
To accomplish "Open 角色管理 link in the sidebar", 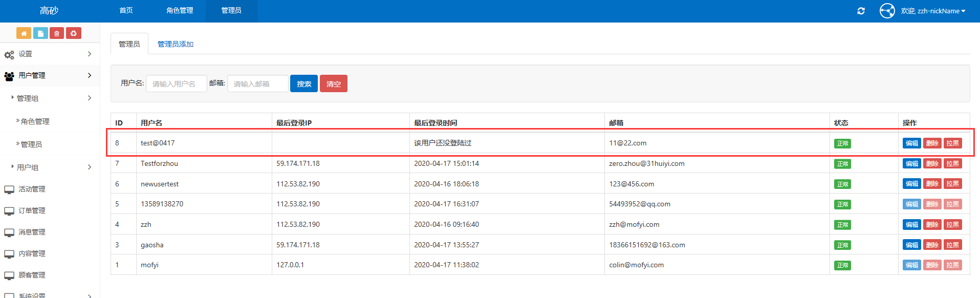I will (x=35, y=121).
